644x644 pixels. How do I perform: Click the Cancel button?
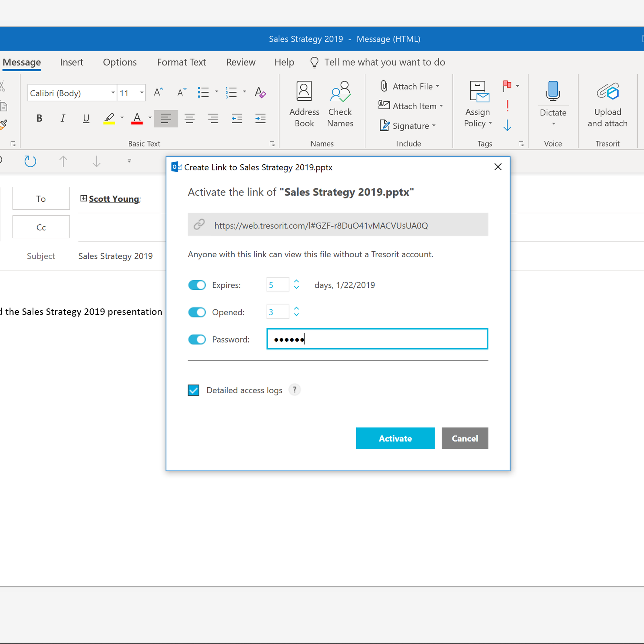point(465,438)
